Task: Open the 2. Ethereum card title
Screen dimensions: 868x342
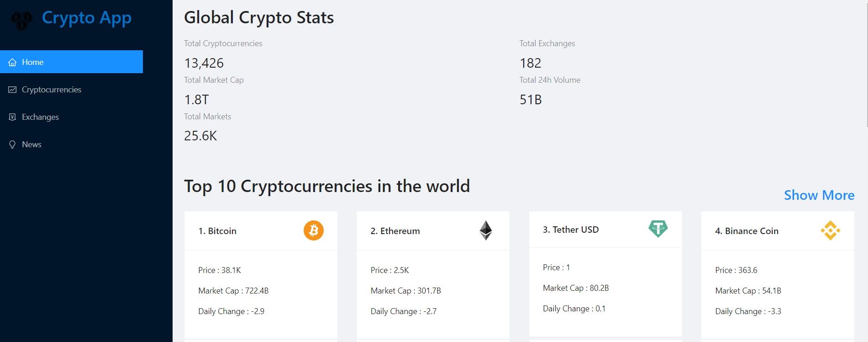Action: tap(395, 231)
